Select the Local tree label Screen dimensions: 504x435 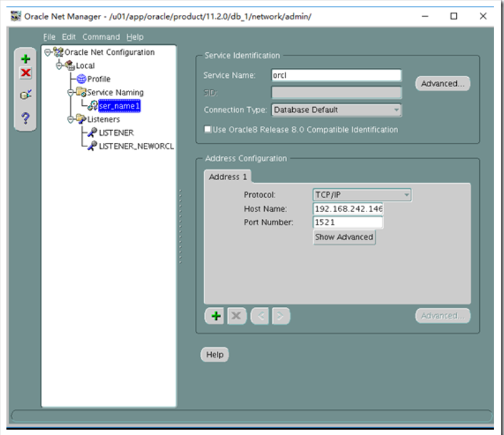(x=85, y=65)
